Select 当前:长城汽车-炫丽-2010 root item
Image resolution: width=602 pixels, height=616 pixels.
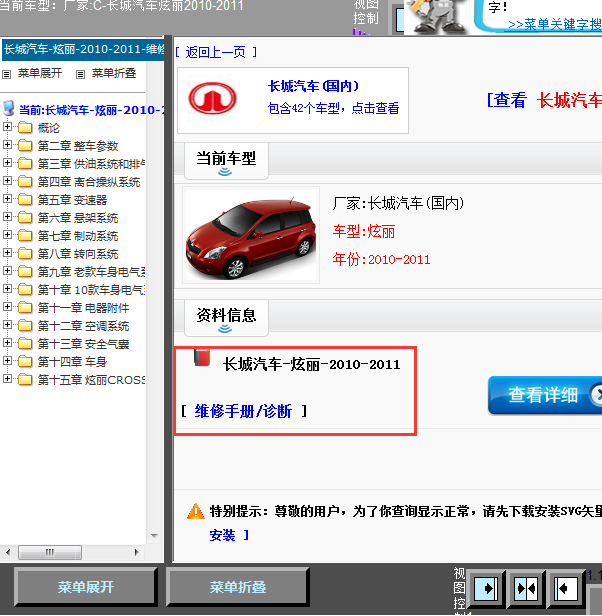click(92, 110)
